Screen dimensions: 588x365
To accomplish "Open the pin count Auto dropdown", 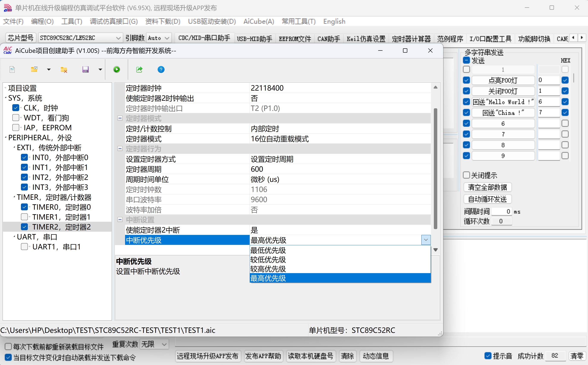I will pyautogui.click(x=159, y=38).
